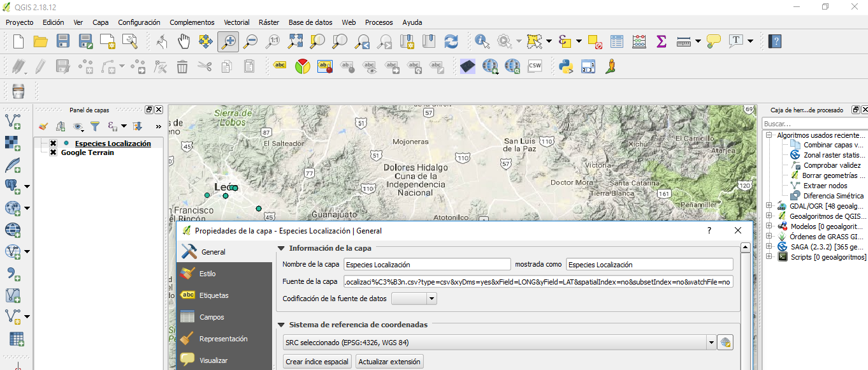This screenshot has height=370, width=868.
Task: Expand the Scripts tree node
Action: point(769,257)
